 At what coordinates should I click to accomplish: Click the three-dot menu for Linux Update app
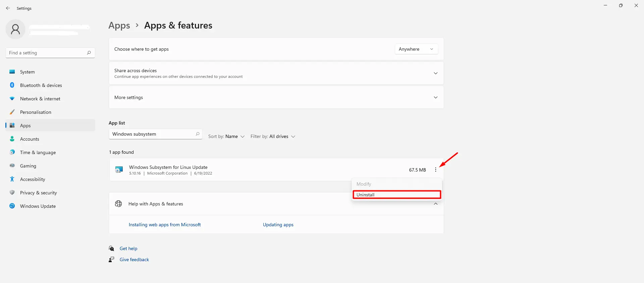(x=436, y=170)
